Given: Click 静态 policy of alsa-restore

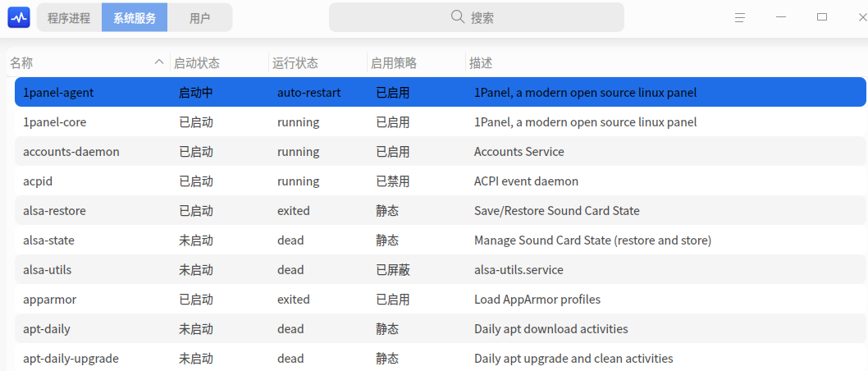Looking at the screenshot, I should [x=387, y=210].
